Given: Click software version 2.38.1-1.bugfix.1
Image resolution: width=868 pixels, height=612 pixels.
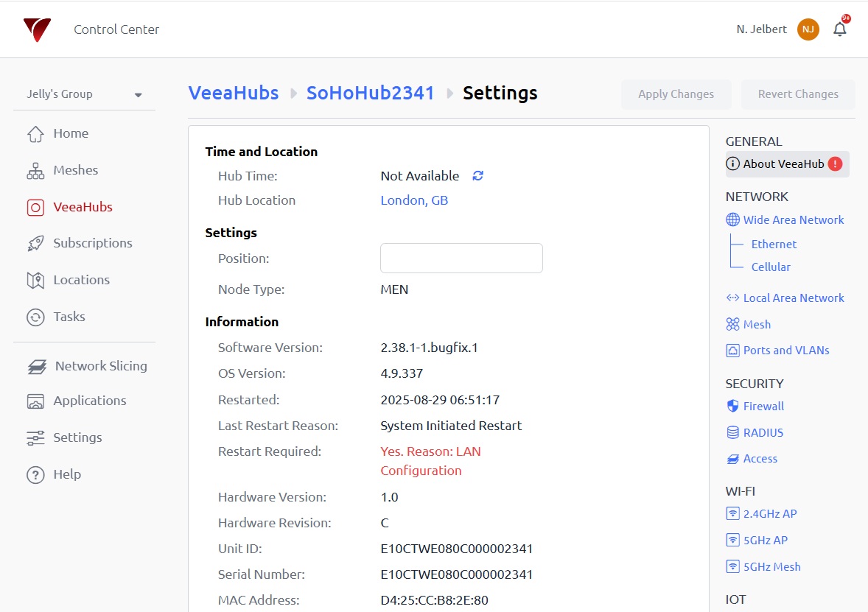Looking at the screenshot, I should pyautogui.click(x=429, y=348).
